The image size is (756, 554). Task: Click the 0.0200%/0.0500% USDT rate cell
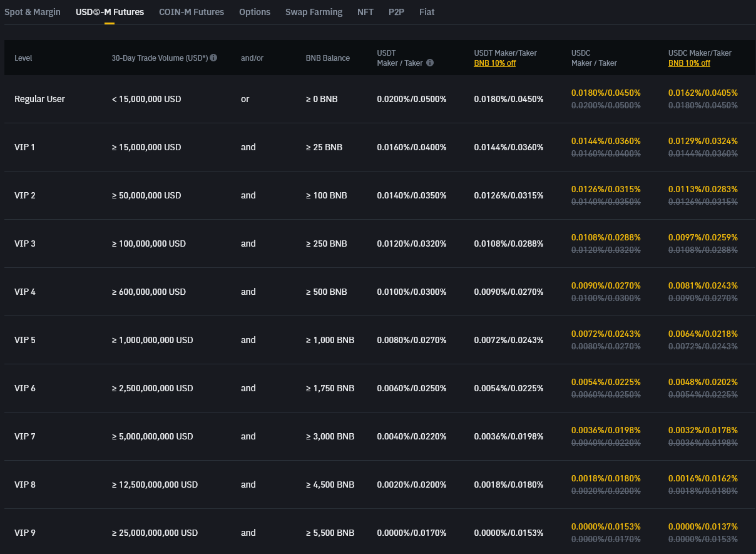[x=412, y=99]
